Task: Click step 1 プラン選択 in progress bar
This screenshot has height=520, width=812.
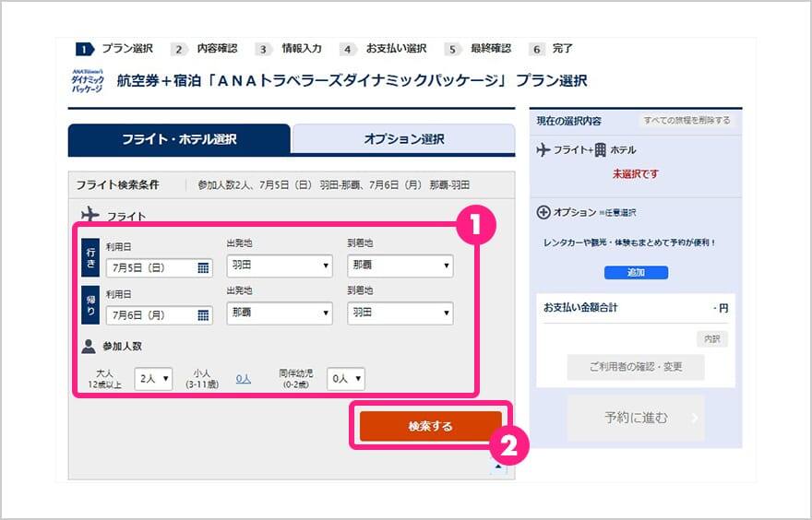Action: pos(115,49)
